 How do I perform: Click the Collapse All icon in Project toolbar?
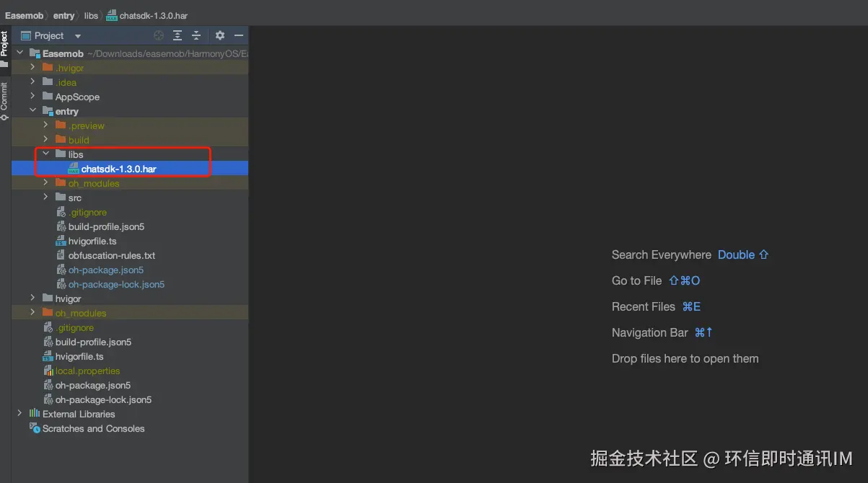[x=196, y=35]
